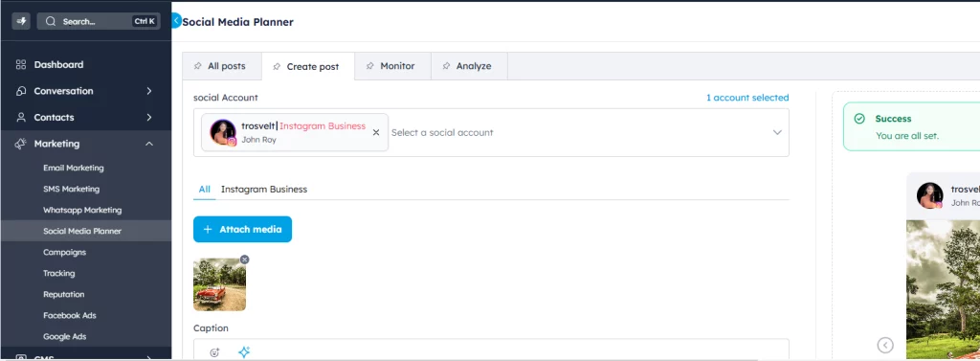Click pin icon on Analyze tab
The image size is (980, 361).
tap(446, 66)
